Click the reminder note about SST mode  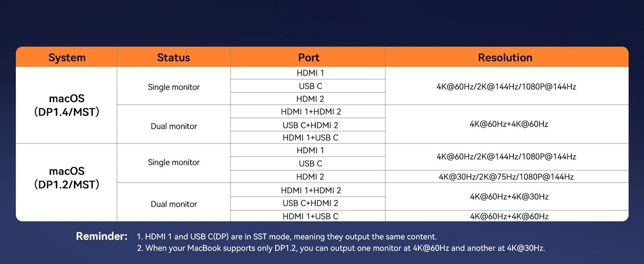(286, 237)
